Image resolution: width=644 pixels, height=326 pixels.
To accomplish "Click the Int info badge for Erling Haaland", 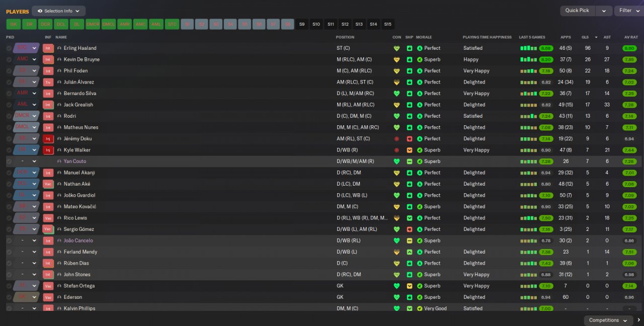I will point(48,48).
